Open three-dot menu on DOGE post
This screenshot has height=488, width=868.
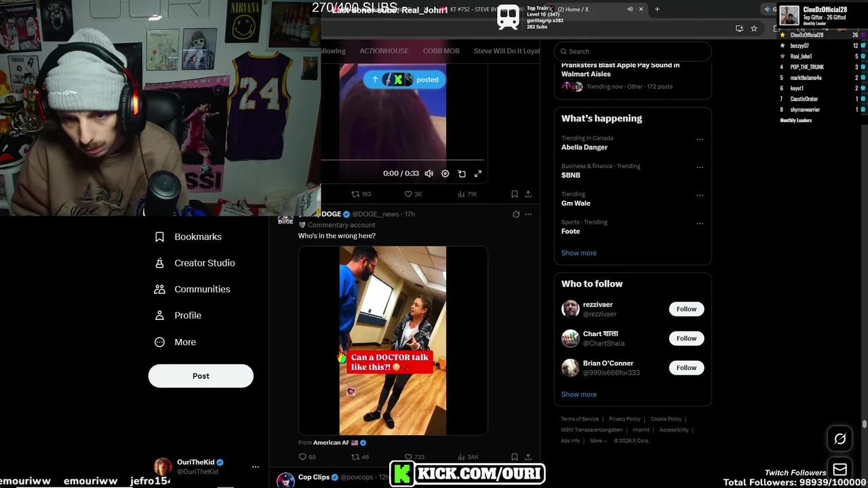coord(528,214)
